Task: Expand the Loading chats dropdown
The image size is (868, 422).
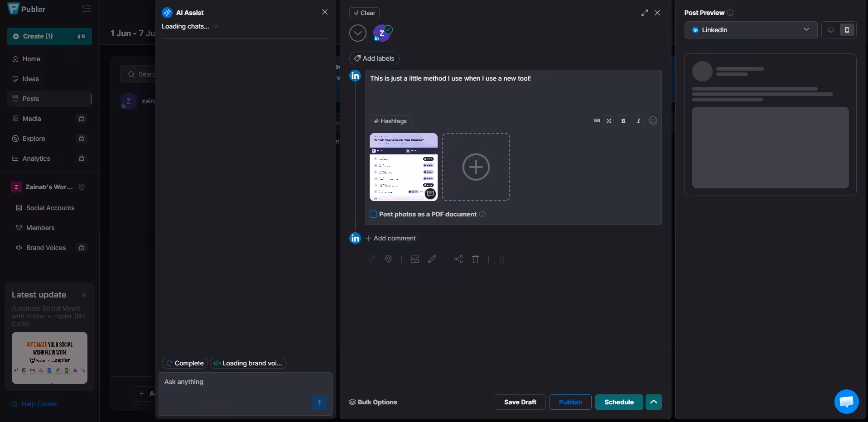Action: (x=190, y=26)
